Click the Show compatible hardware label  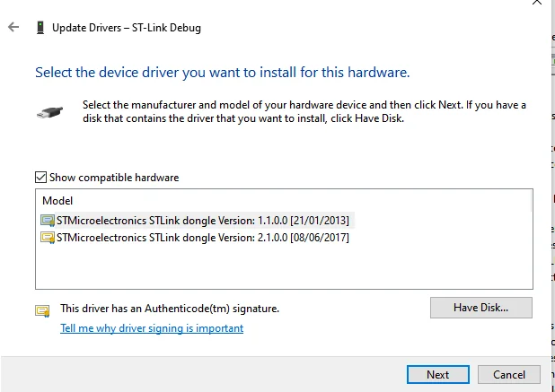114,178
